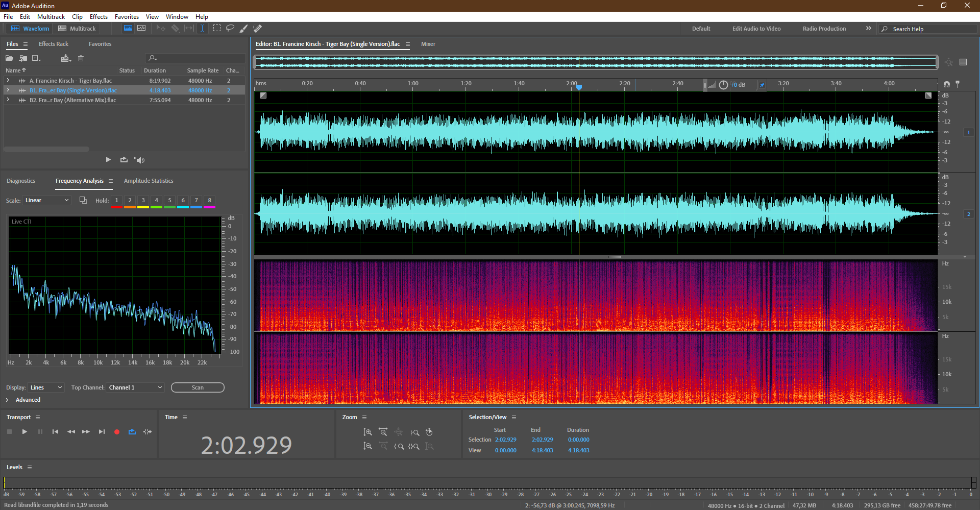Switch to Waveform view
The height and width of the screenshot is (510, 980).
(x=31, y=29)
